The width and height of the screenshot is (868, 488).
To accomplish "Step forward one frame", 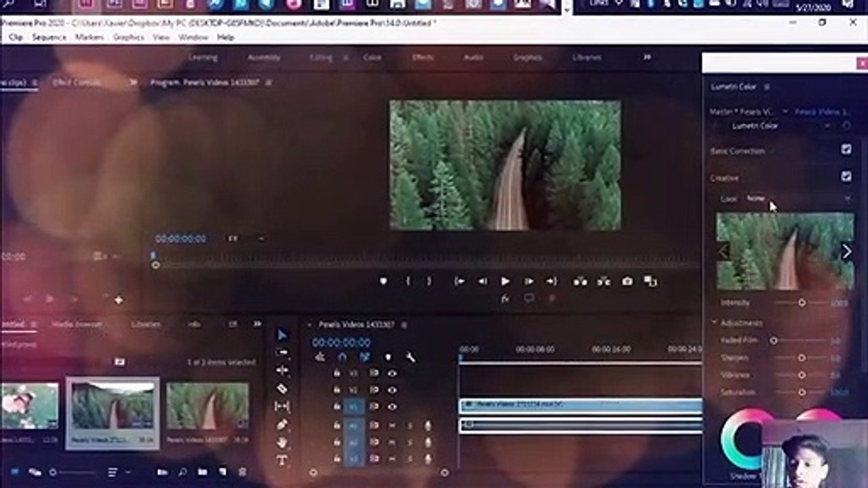I will 528,281.
